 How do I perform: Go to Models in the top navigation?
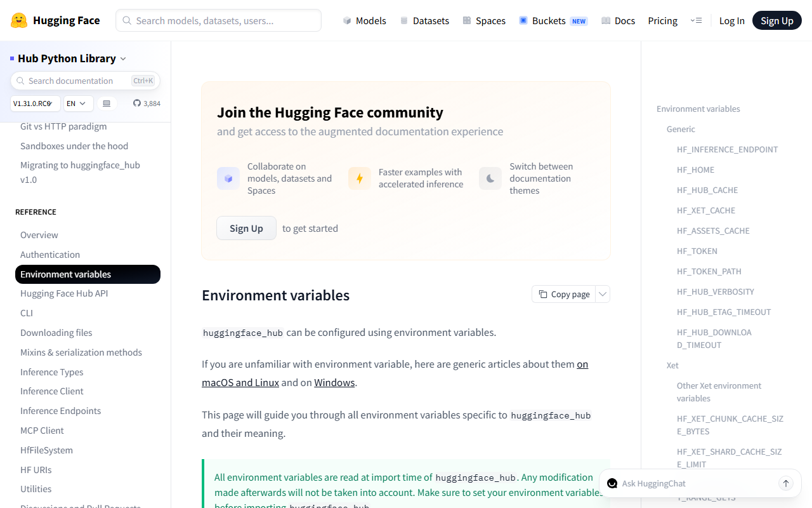pyautogui.click(x=364, y=20)
